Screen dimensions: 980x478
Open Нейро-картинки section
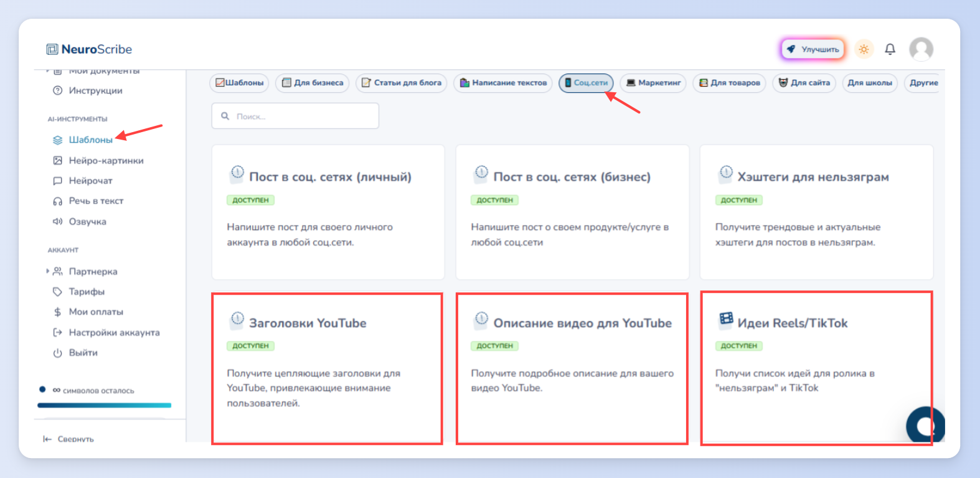106,160
